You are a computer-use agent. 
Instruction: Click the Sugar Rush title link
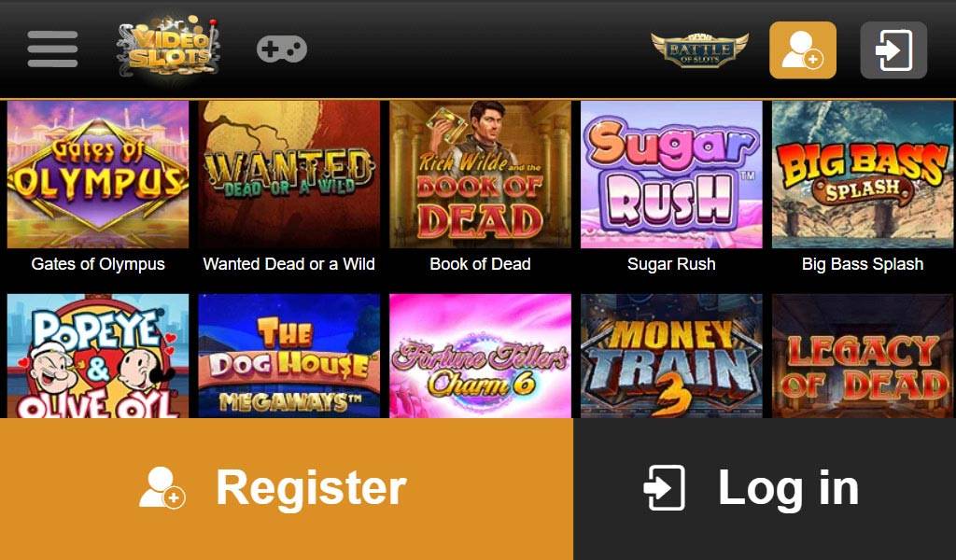coord(671,264)
